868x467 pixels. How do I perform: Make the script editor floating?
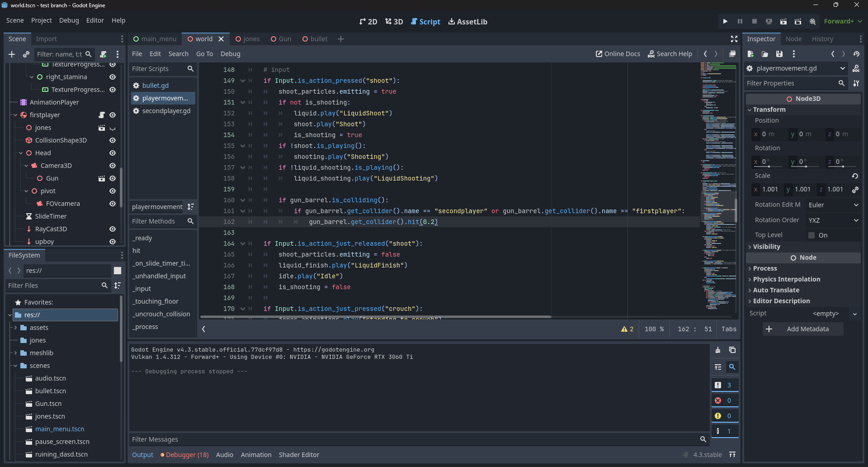[732, 54]
